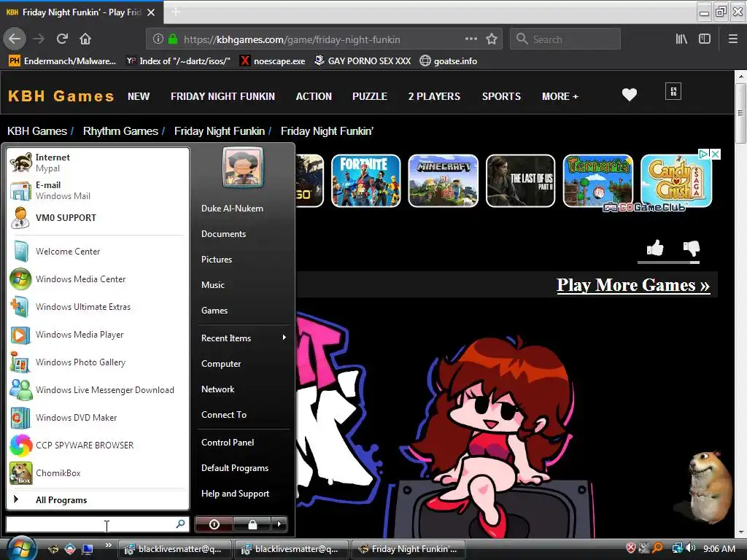The height and width of the screenshot is (560, 747).
Task: Open the volume speaker tray icon
Action: (x=692, y=548)
